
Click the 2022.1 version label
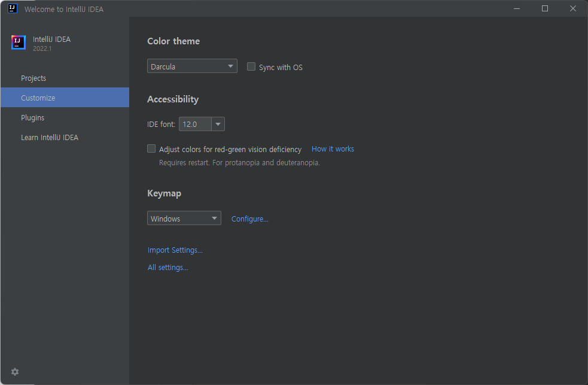pyautogui.click(x=42, y=48)
